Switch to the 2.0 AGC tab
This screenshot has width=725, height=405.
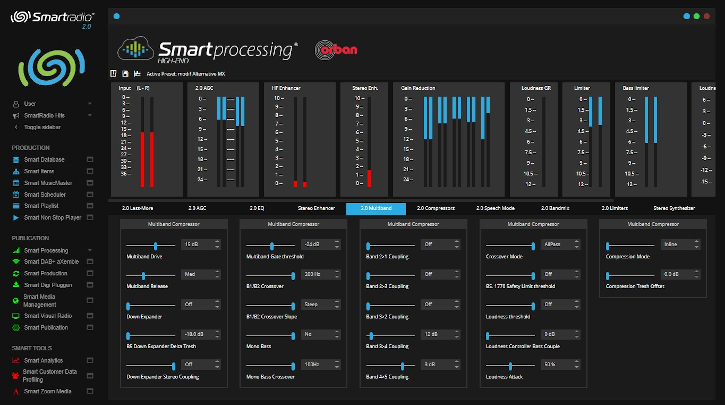point(197,208)
